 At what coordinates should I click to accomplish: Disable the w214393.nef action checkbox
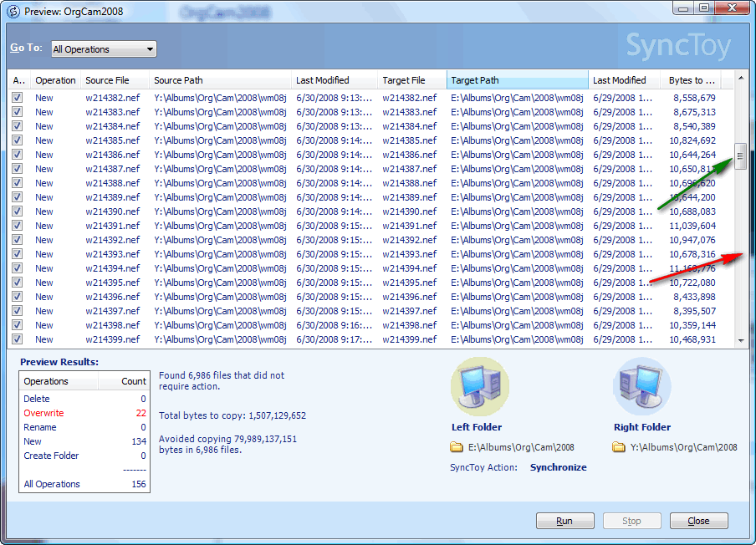[x=18, y=254]
